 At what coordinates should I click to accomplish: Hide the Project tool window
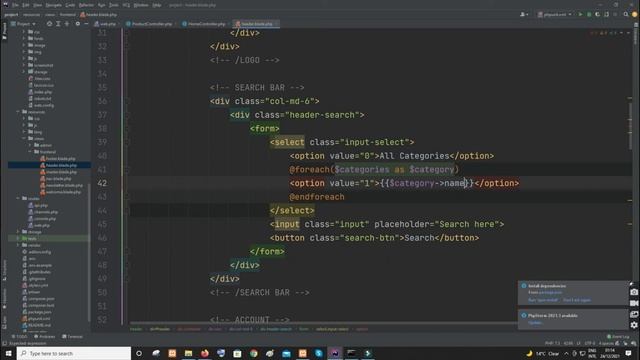pyautogui.click(x=86, y=24)
